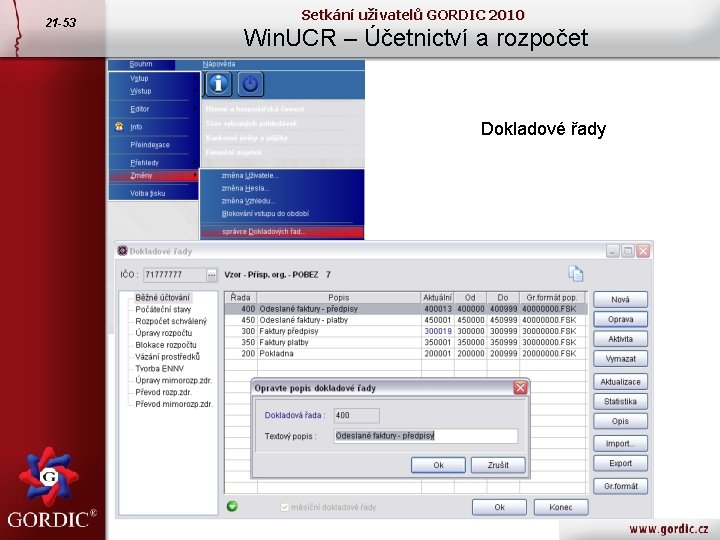Click the blue info icon in toolbar
This screenshot has width=720, height=540.
point(218,84)
